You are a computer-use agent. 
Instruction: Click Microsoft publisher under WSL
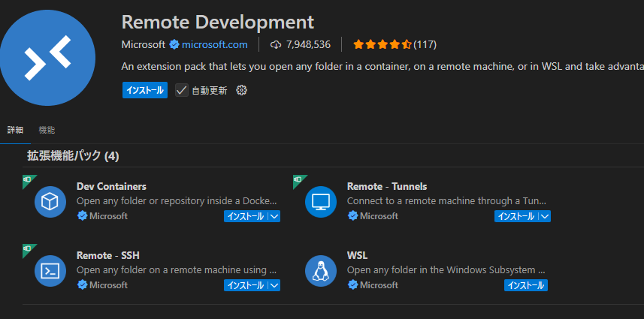(x=379, y=284)
